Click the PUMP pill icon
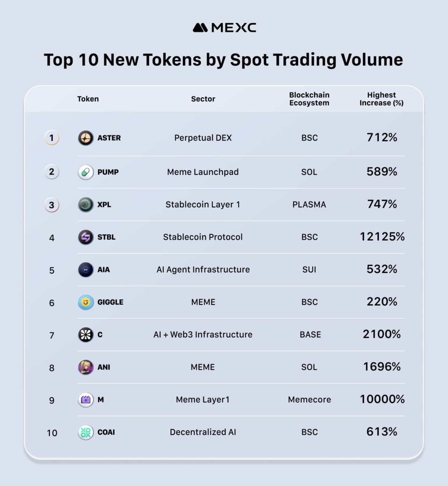 86,172
